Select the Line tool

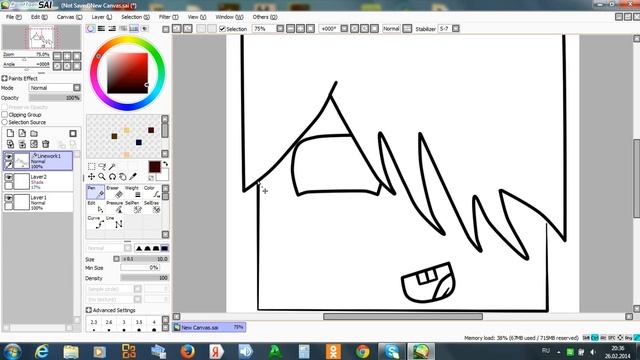click(114, 222)
